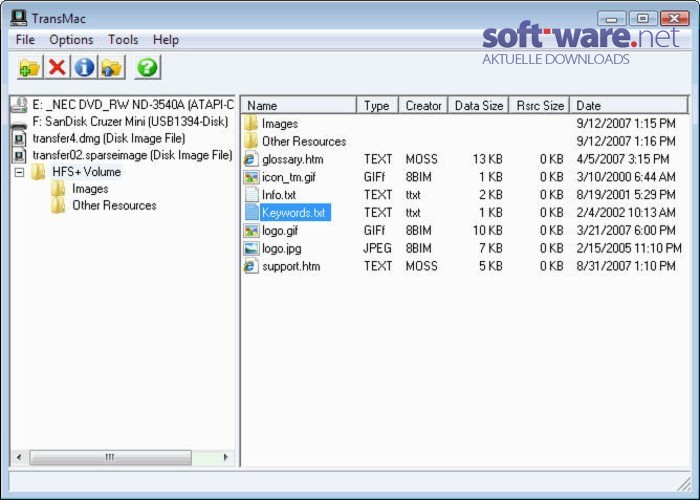Click the HFS+ Volume folder icon

tap(38, 172)
